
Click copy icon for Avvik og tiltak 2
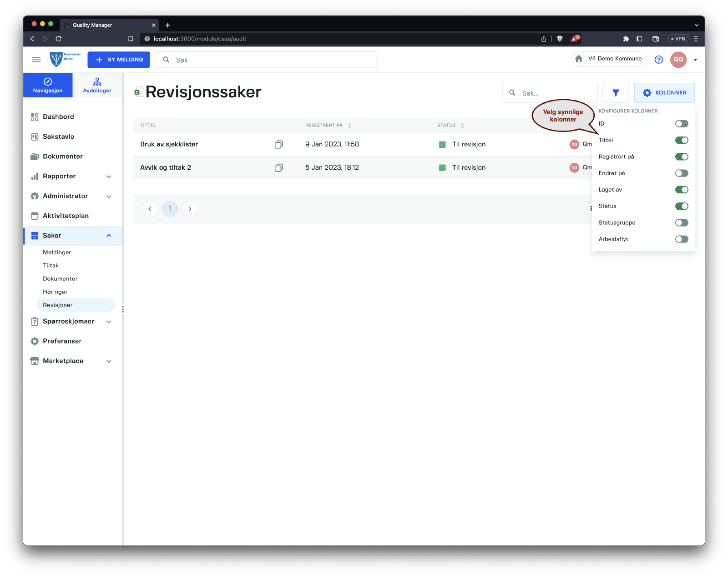point(278,168)
